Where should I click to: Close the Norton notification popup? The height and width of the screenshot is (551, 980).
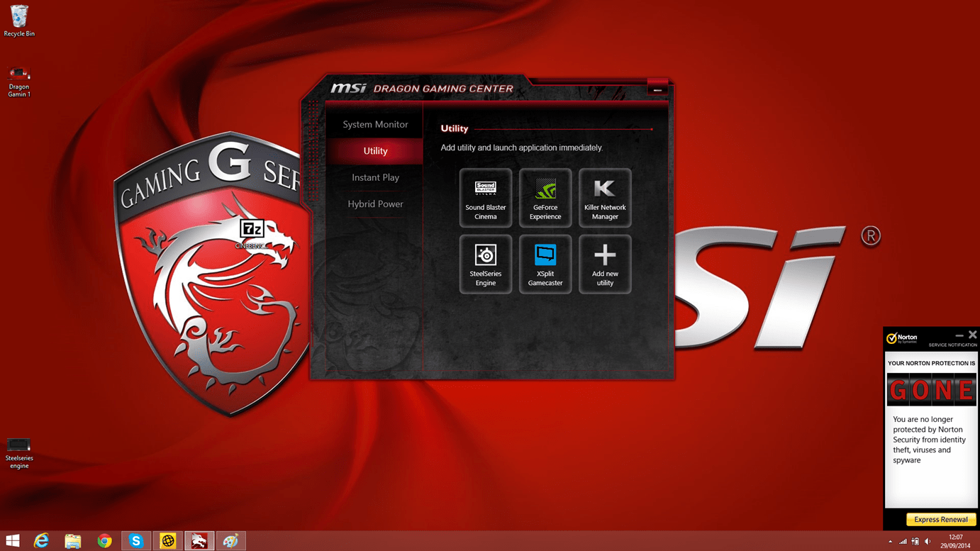[x=972, y=335]
